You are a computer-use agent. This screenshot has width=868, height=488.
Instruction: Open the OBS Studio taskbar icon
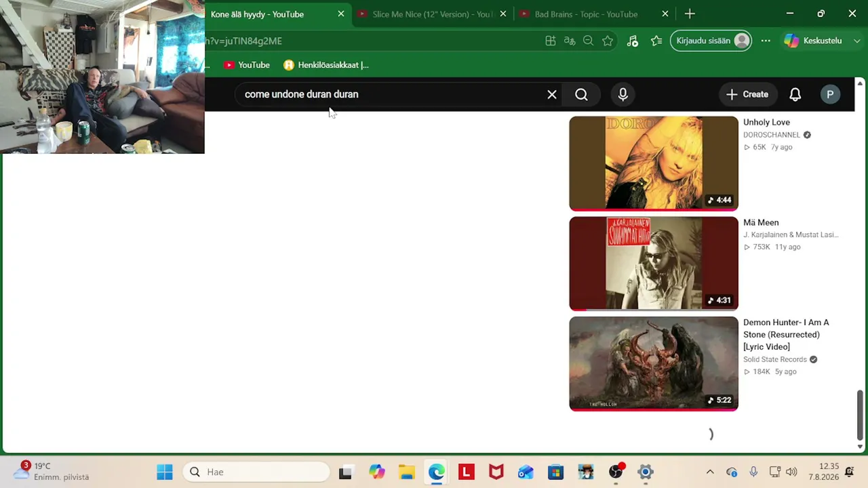coord(616,472)
